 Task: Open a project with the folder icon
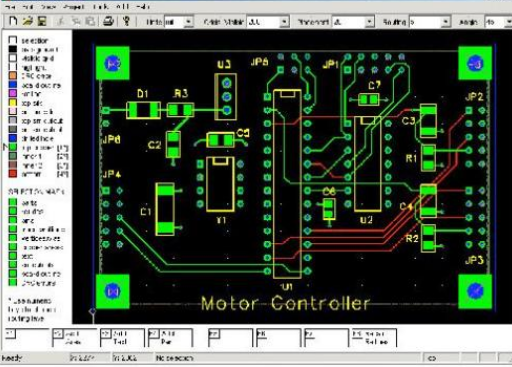27,21
